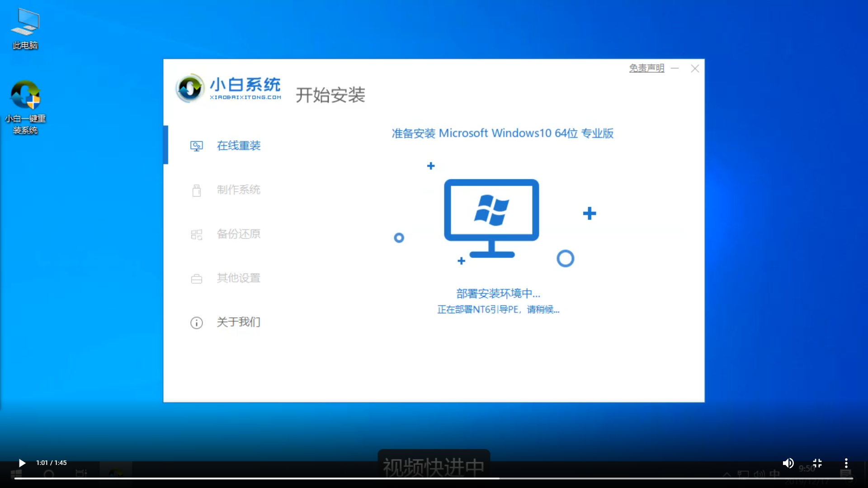Click the 制作系统 USB drive icon
Image resolution: width=868 pixels, height=488 pixels.
coord(196,190)
